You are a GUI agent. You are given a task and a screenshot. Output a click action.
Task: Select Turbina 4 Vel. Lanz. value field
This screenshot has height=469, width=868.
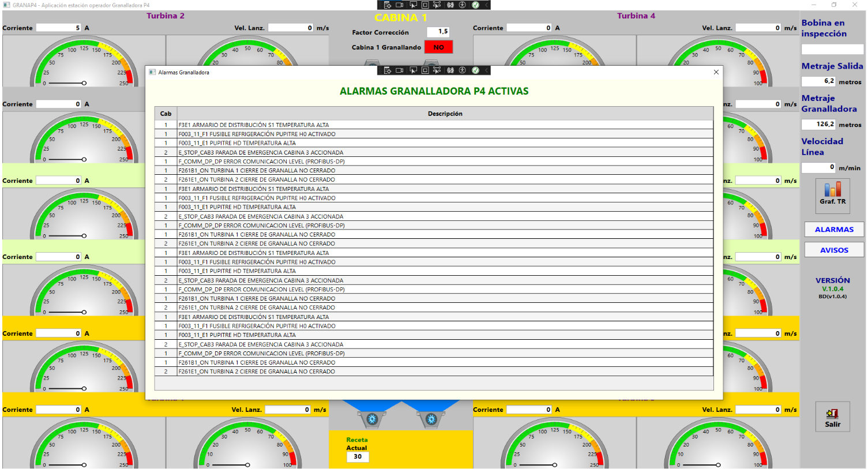pyautogui.click(x=759, y=28)
